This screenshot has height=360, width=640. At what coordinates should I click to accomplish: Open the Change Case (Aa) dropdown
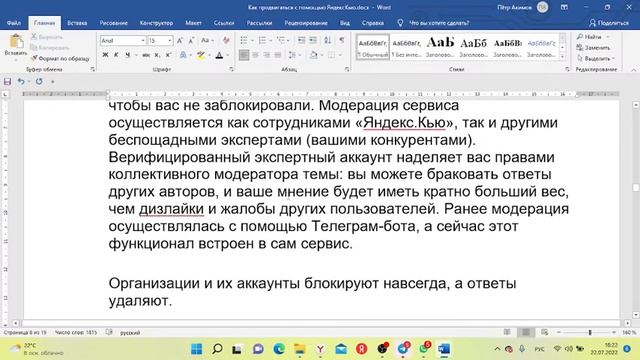(207, 40)
